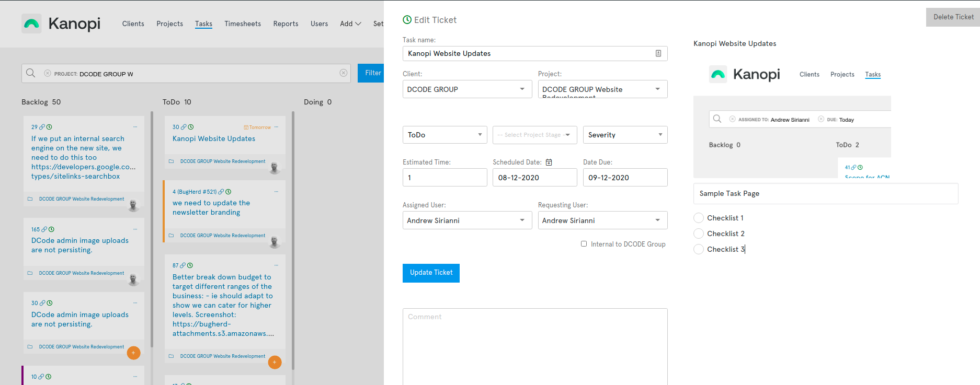Click into the Task name input field
The image size is (980, 385).
[535, 53]
